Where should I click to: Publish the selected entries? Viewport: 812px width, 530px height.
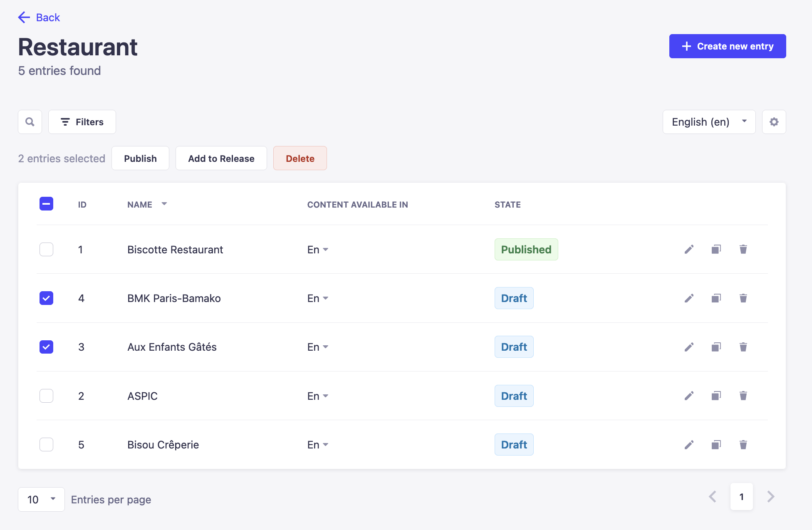point(140,158)
